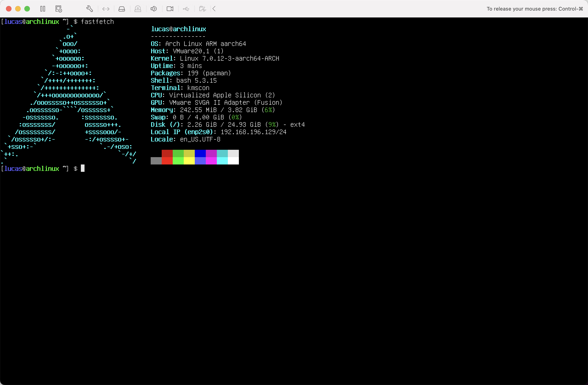The height and width of the screenshot is (385, 588).
Task: Click the Kernel 'Linux 7.0.12-3-aarch64-ARCH' line
Action: click(215, 59)
